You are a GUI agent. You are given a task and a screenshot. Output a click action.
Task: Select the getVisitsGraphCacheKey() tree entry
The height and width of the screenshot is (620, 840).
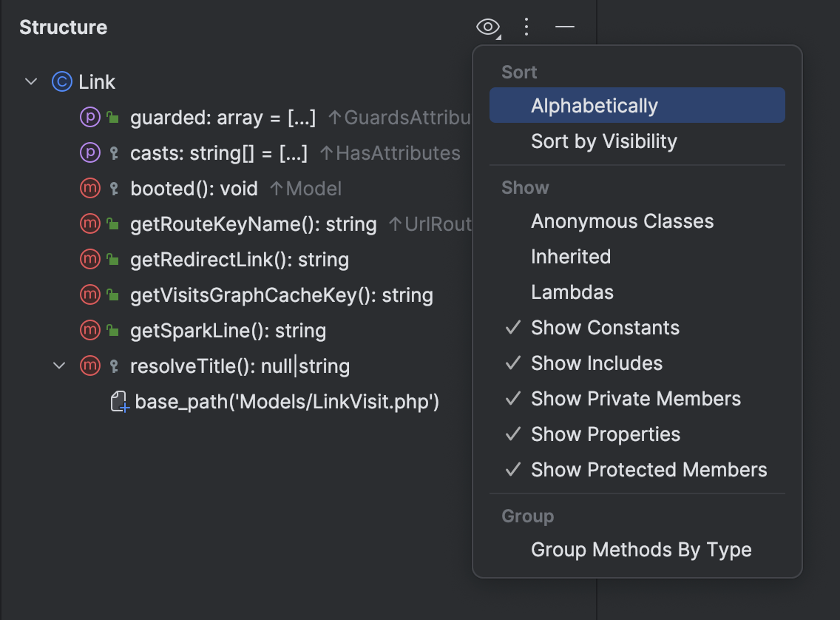click(282, 294)
